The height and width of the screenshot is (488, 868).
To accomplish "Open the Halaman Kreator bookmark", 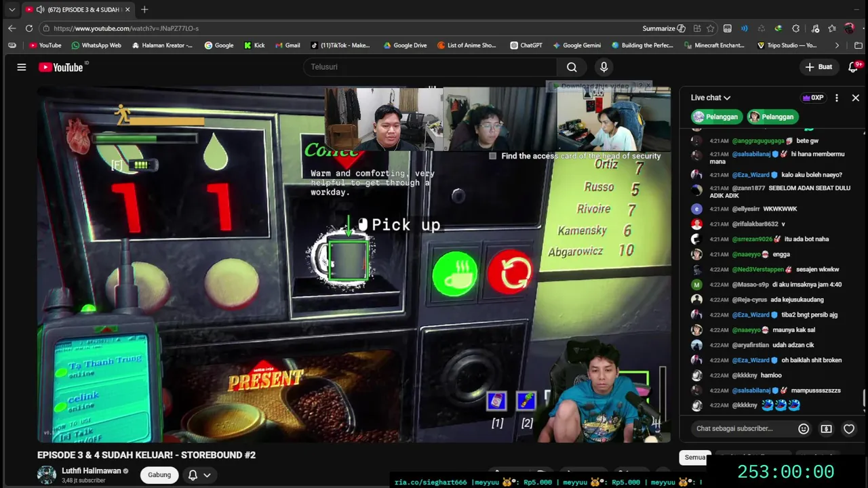I will [162, 45].
